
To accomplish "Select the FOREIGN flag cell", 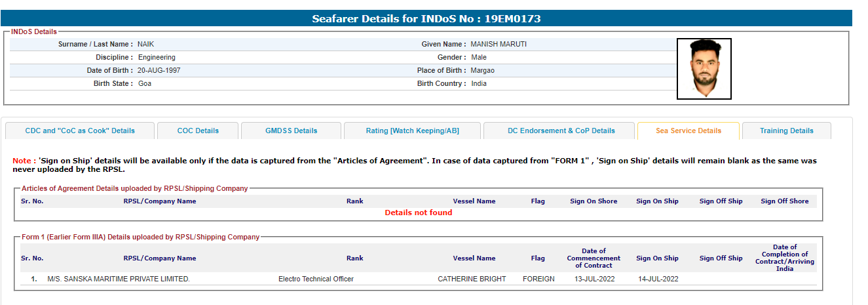I will click(x=538, y=279).
